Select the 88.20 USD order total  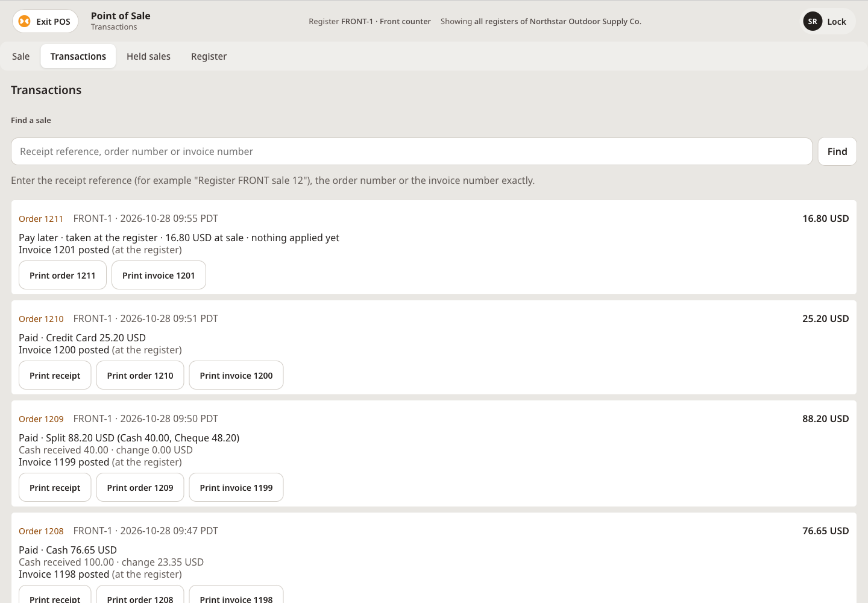(825, 418)
